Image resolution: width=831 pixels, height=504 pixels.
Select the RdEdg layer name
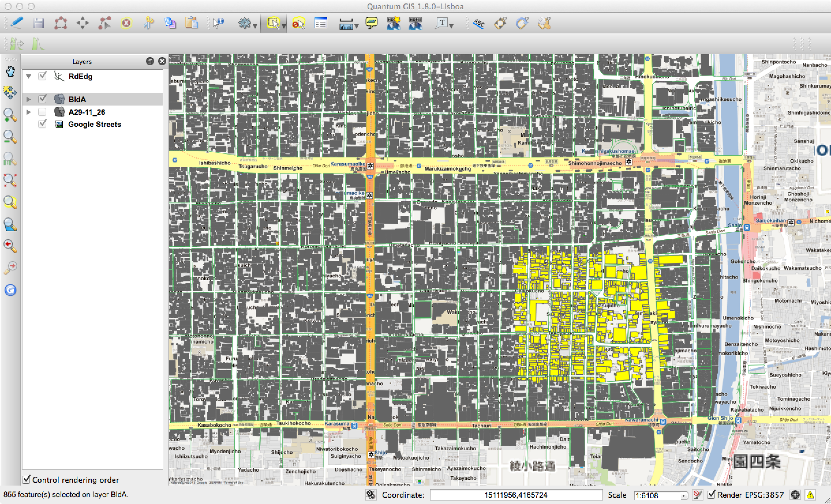pyautogui.click(x=80, y=76)
